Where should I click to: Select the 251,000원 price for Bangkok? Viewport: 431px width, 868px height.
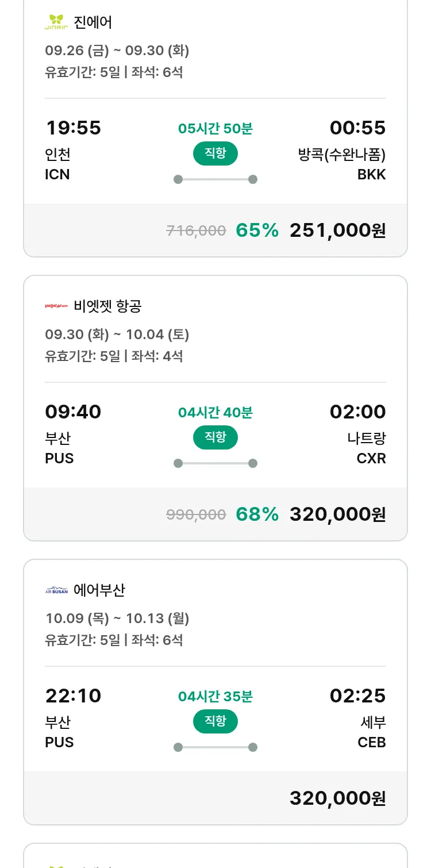(x=337, y=231)
